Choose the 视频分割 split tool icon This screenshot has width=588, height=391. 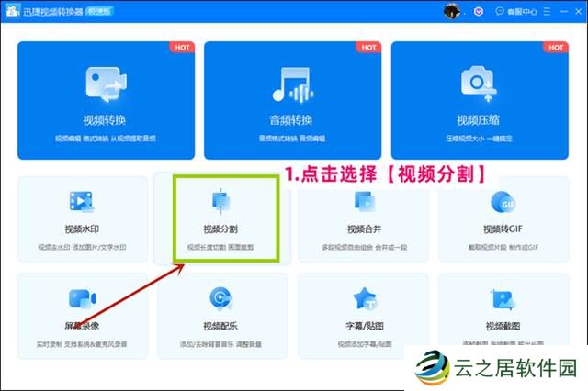(x=221, y=202)
